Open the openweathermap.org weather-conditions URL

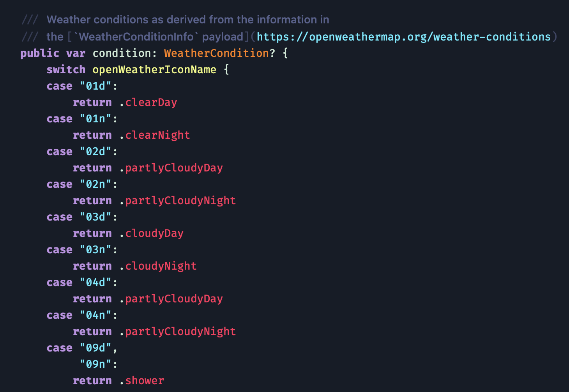coord(403,37)
